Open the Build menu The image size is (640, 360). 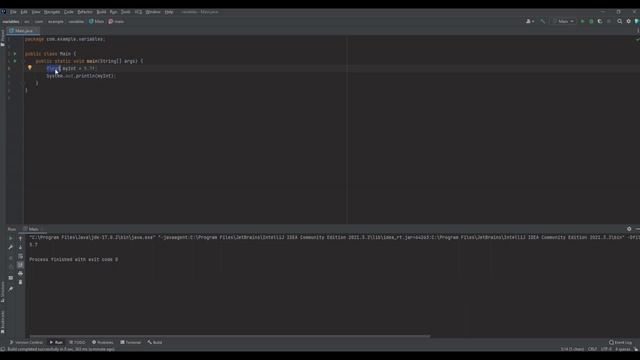pos(101,12)
